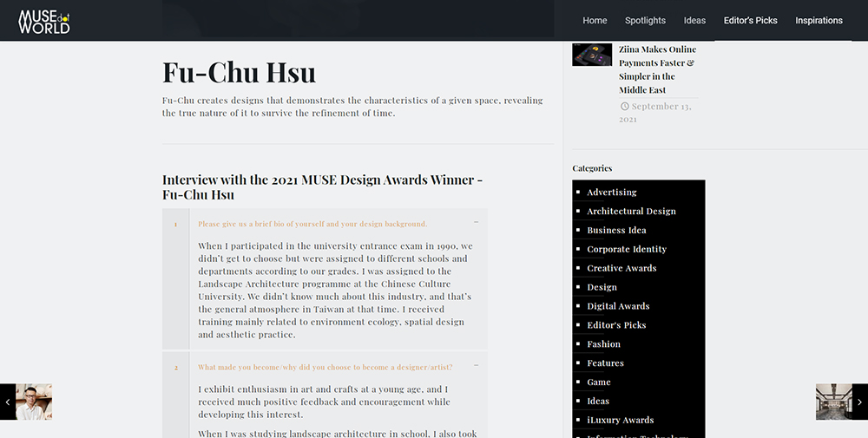
Task: Open the Spotlights menu item
Action: 645,21
